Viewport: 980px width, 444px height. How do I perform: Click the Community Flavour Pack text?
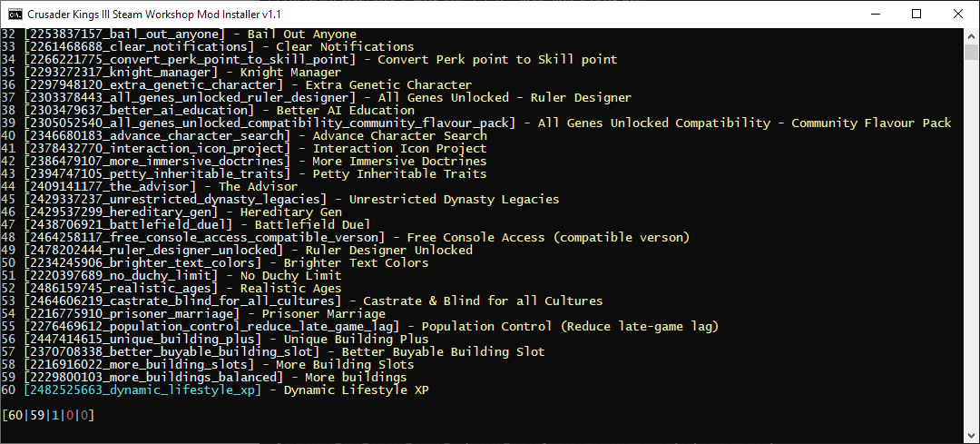click(871, 123)
